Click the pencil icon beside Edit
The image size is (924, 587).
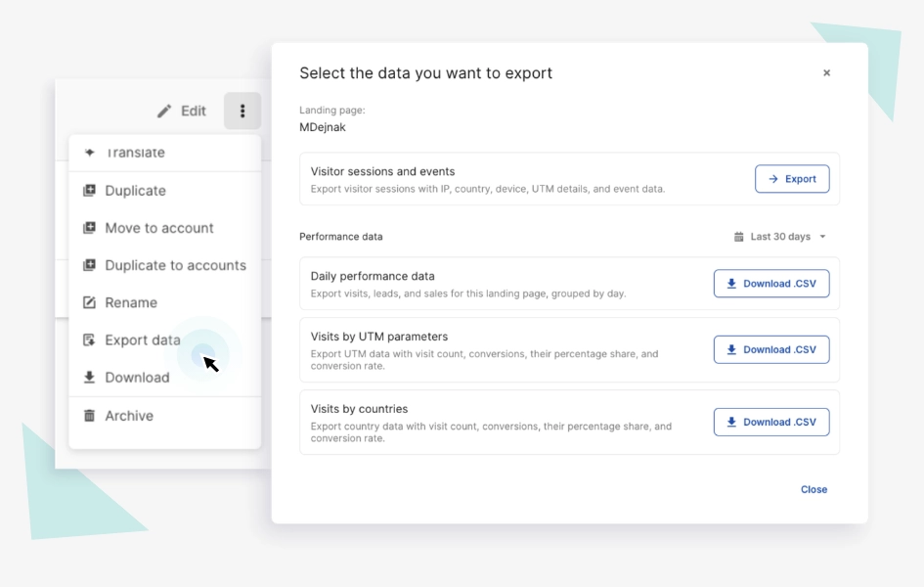164,111
